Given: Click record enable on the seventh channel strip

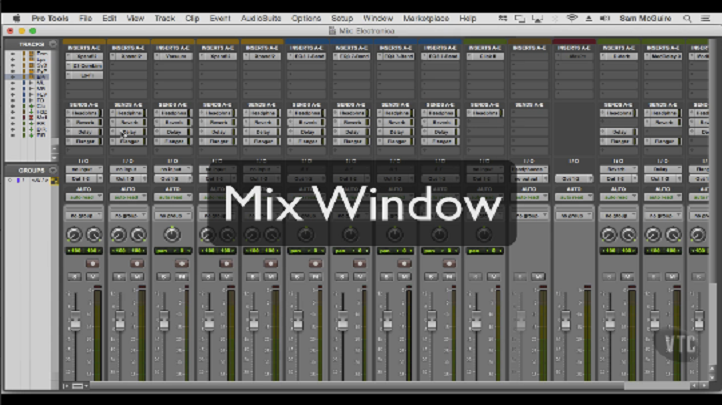Looking at the screenshot, I should pyautogui.click(x=360, y=263).
